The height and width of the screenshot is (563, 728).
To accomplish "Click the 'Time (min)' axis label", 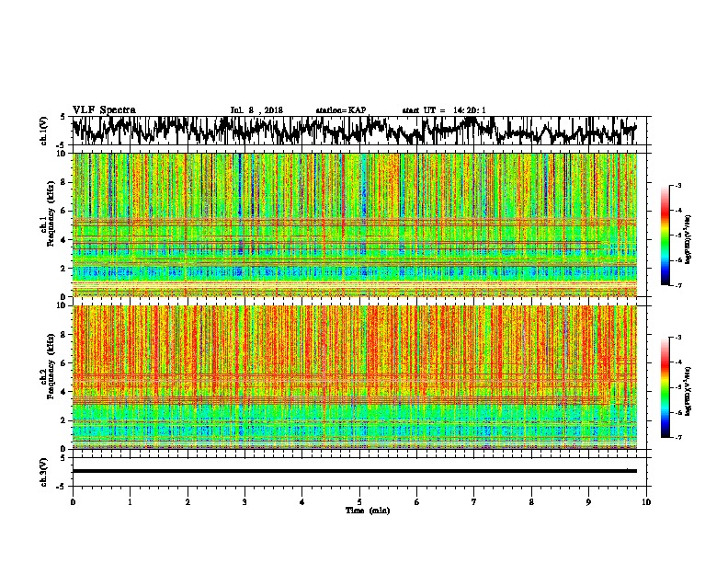I will (x=368, y=511).
